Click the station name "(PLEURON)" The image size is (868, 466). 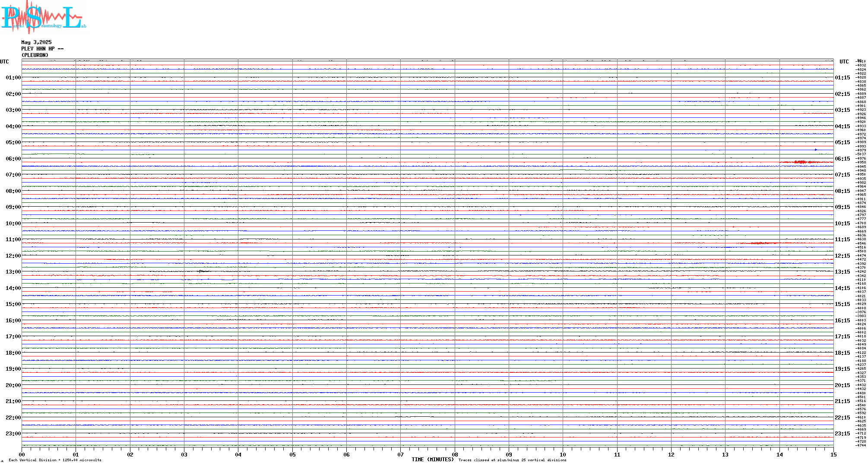[35, 55]
